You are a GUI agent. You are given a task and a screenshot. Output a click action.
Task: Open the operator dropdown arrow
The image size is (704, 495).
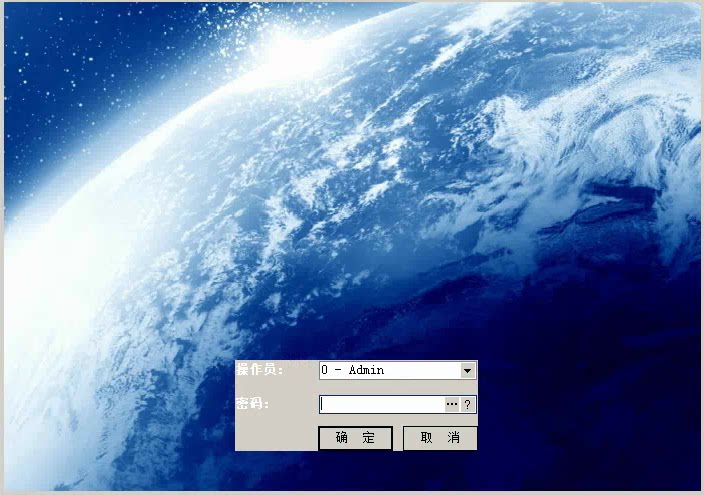(x=467, y=371)
